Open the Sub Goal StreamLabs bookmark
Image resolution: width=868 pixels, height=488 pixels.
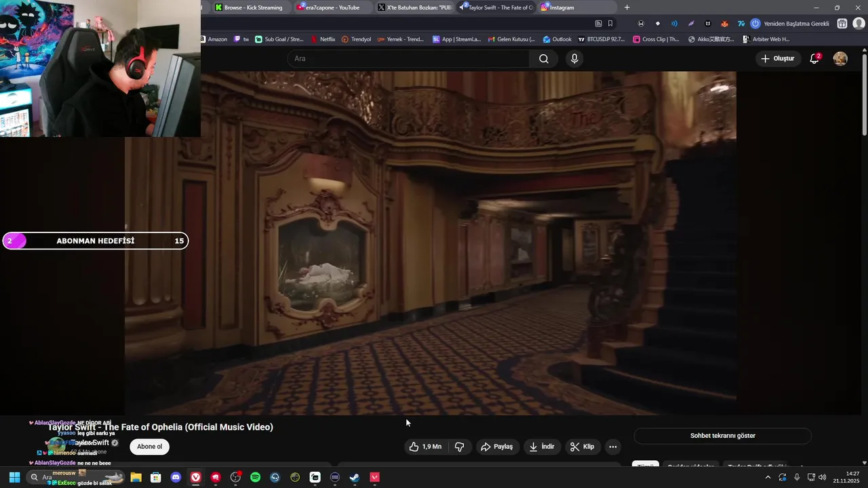tap(279, 39)
